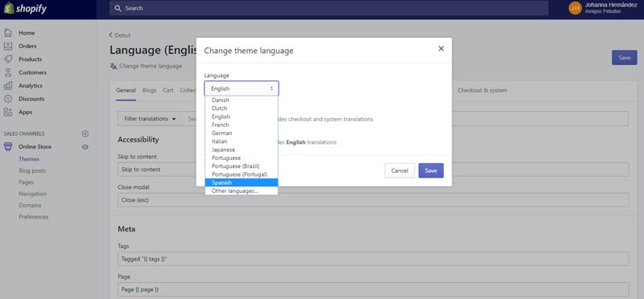The height and width of the screenshot is (299, 644).
Task: Open the Blogs tab
Action: pos(149,90)
